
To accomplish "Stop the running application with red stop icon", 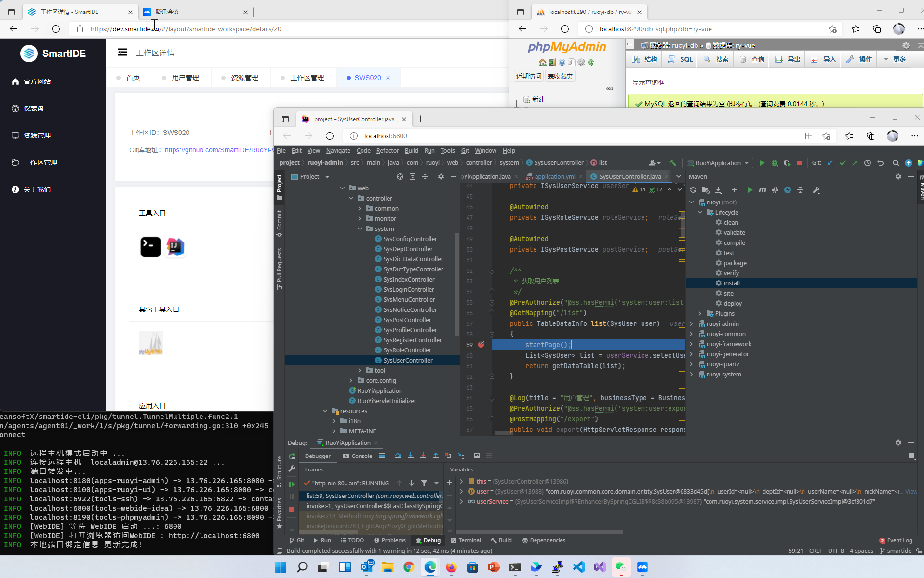I will click(x=800, y=163).
